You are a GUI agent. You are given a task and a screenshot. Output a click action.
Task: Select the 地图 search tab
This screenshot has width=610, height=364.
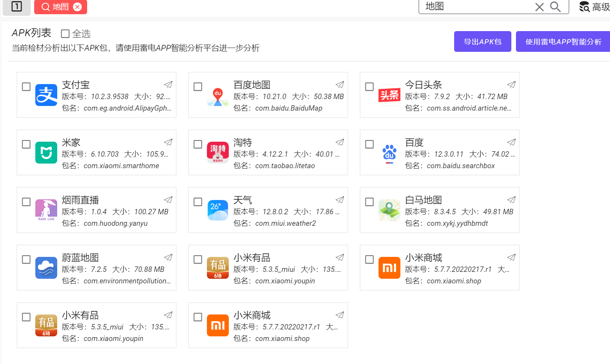[x=60, y=7]
